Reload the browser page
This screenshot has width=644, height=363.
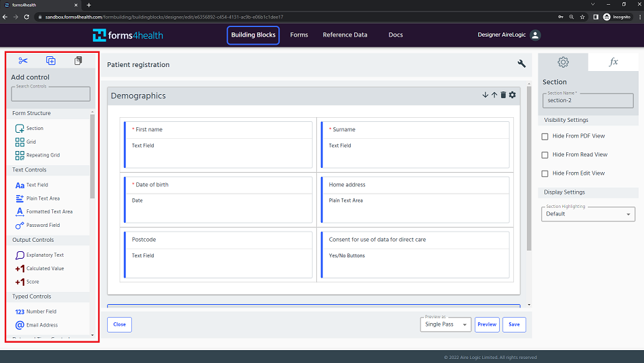coord(26,17)
